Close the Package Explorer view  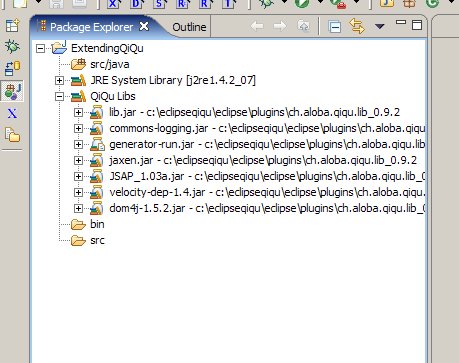click(x=144, y=26)
